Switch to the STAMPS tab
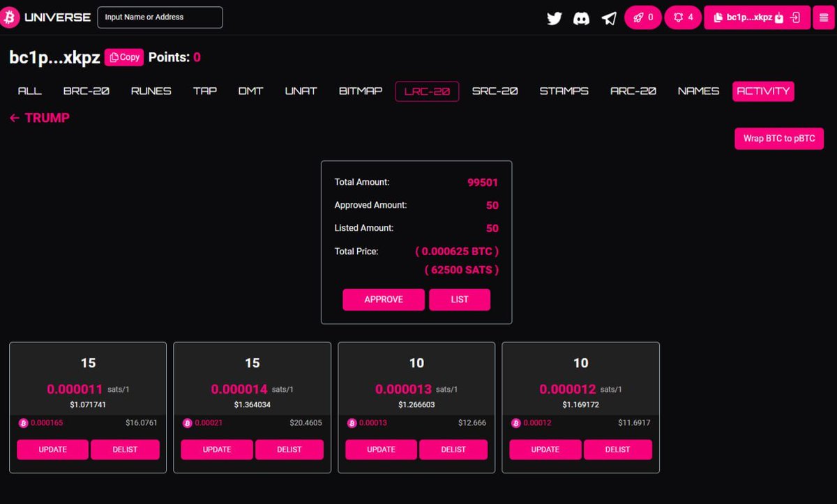Viewport: 837px width, 504px height. click(x=564, y=91)
